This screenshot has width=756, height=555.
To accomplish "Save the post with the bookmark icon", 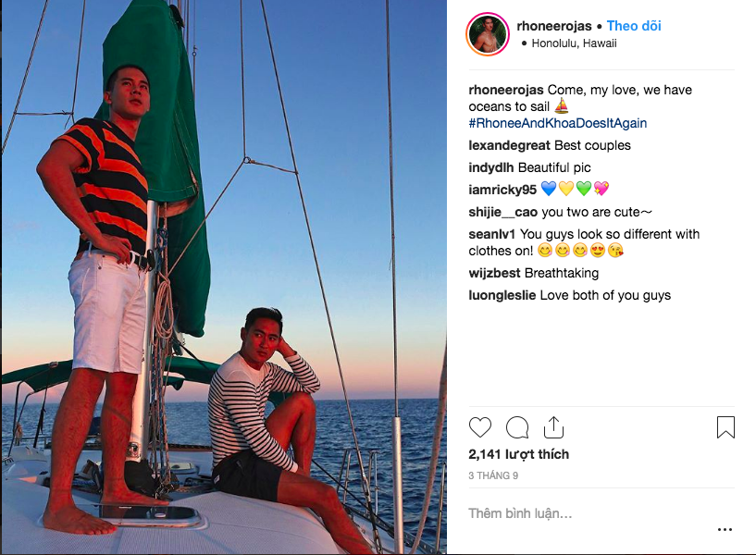I will pos(725,427).
